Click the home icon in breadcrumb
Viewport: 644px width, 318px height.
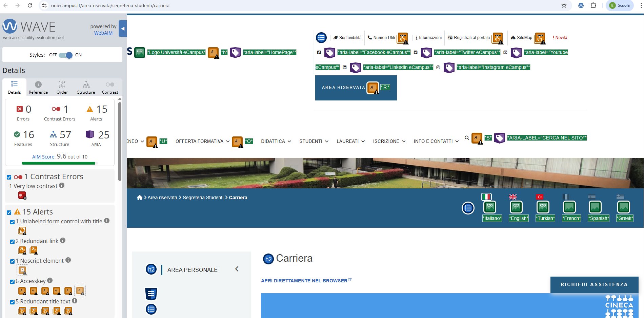(139, 198)
